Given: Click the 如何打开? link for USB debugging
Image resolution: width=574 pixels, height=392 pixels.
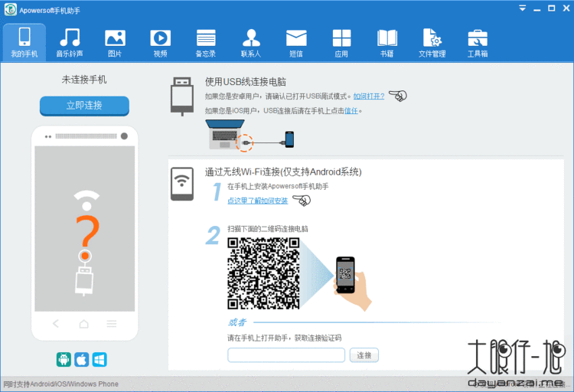Looking at the screenshot, I should pyautogui.click(x=369, y=96).
